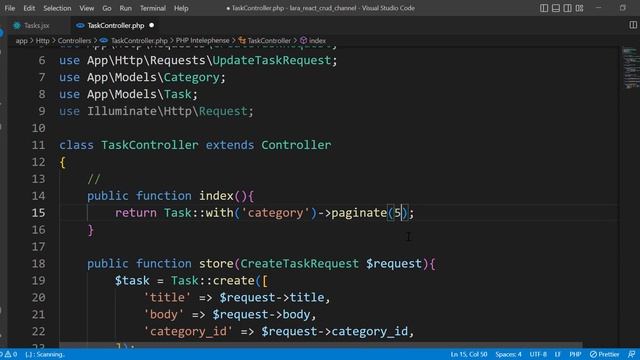Click line number 15 in gutter
The width and height of the screenshot is (640, 360).
pos(38,213)
